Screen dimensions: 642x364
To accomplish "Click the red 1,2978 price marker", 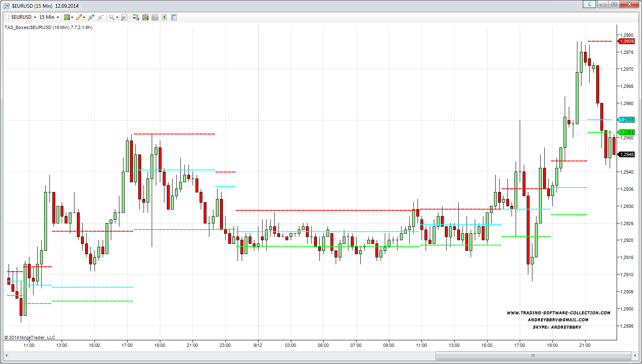I will pos(626,41).
